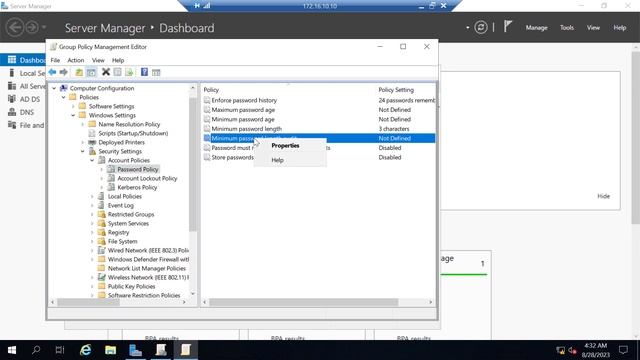Click the Delete X toolbar icon
This screenshot has width=640, height=360.
coord(106,72)
